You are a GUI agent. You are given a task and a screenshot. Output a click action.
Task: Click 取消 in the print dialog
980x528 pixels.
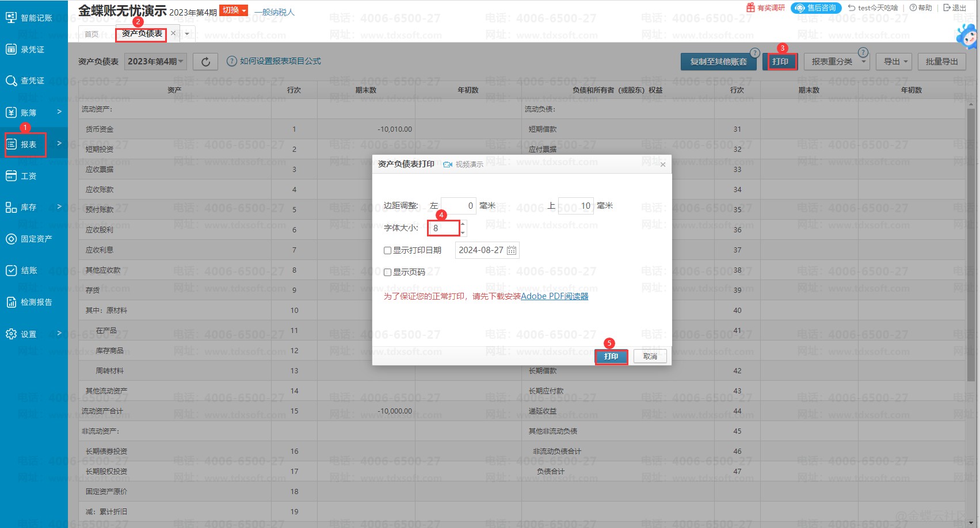click(650, 357)
